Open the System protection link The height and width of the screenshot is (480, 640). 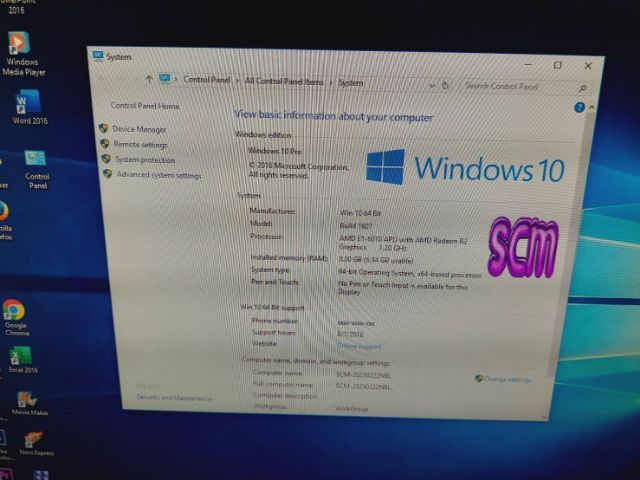pos(145,160)
